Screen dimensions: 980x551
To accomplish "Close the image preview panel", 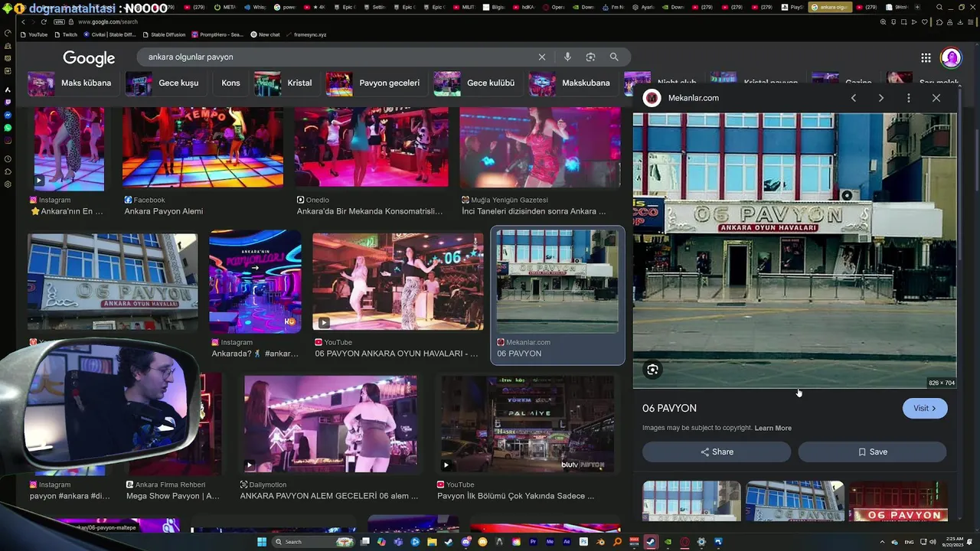I will 936,98.
